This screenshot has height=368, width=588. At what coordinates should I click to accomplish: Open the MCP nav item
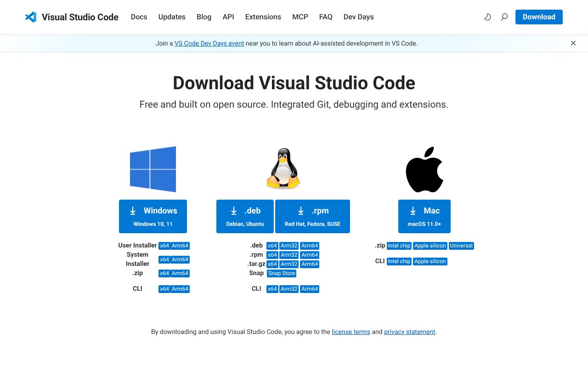pyautogui.click(x=300, y=17)
